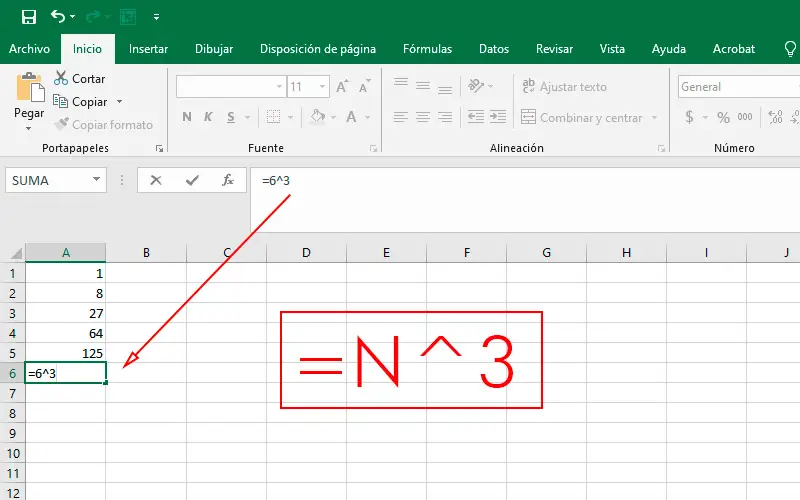Choose fill color paint bucket
This screenshot has height=500, width=800.
[x=317, y=117]
